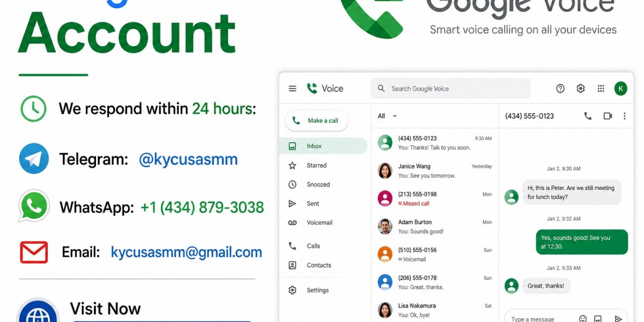
Task: Open the (206) 555-0178 conversation
Action: 435,282
